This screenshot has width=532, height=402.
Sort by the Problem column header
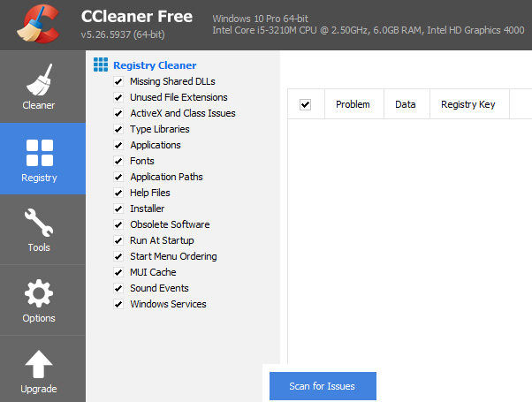click(354, 104)
